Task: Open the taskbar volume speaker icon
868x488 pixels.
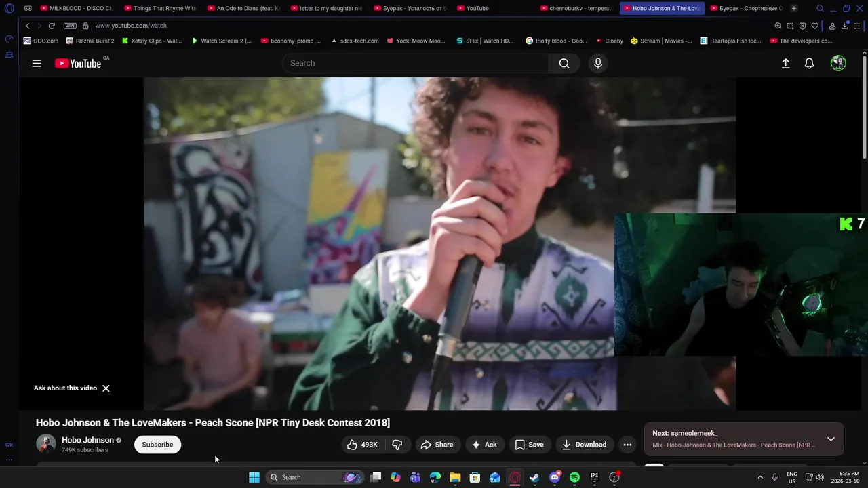Action: pyautogui.click(x=820, y=477)
